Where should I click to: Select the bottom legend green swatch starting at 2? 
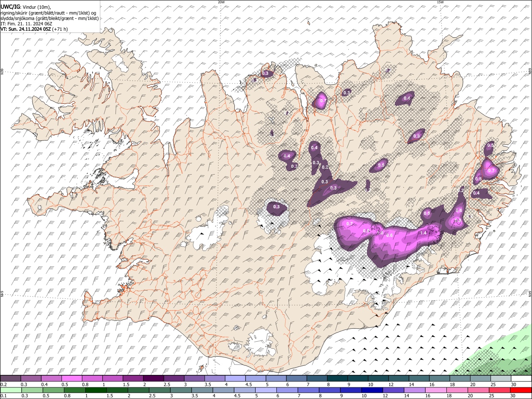pyautogui.click(x=138, y=390)
